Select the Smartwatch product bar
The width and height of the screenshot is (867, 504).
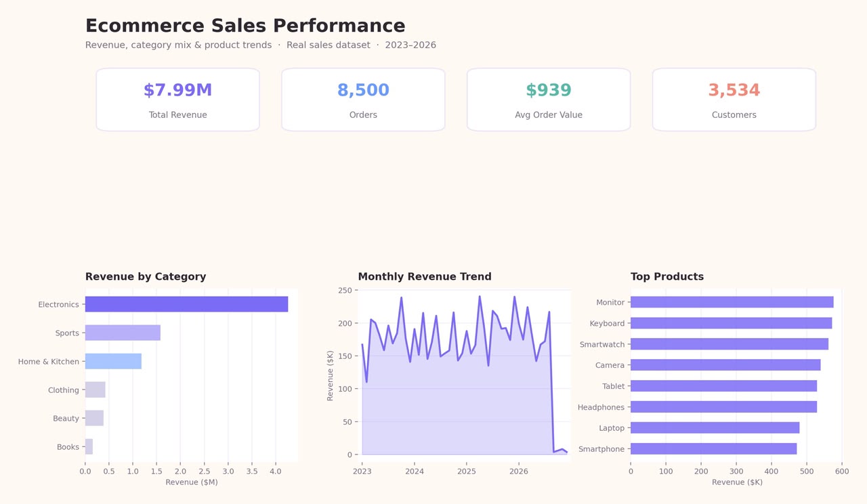(x=729, y=344)
